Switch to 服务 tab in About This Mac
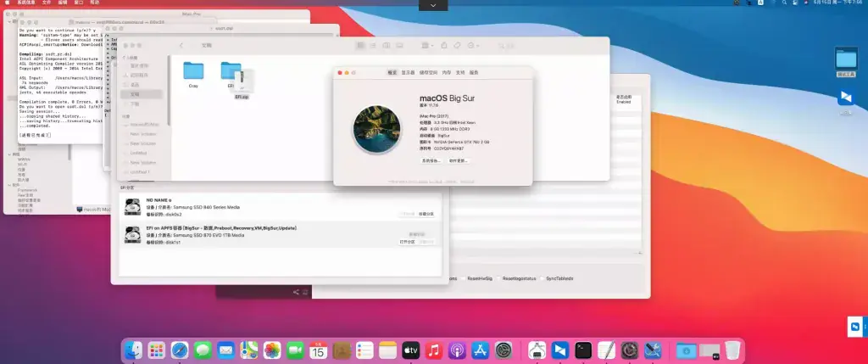The image size is (868, 364). (474, 73)
